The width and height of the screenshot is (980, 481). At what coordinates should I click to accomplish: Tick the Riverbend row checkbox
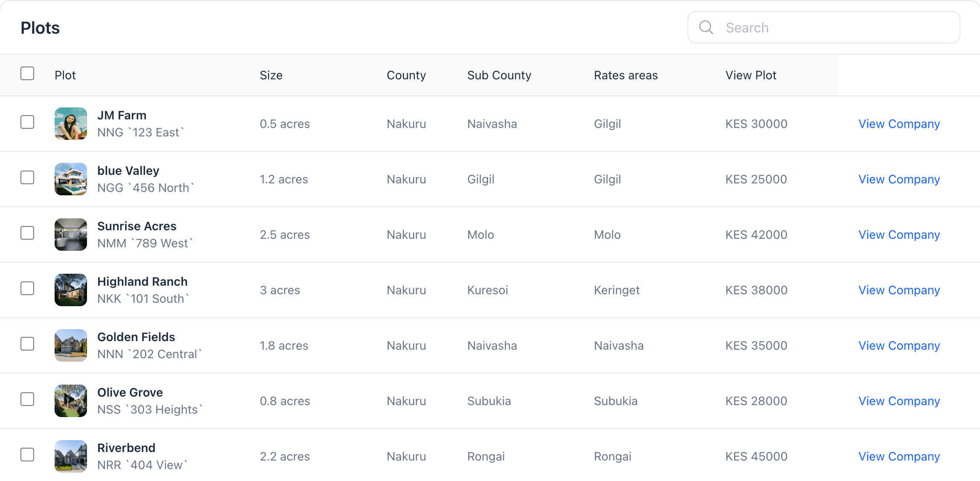coord(27,455)
